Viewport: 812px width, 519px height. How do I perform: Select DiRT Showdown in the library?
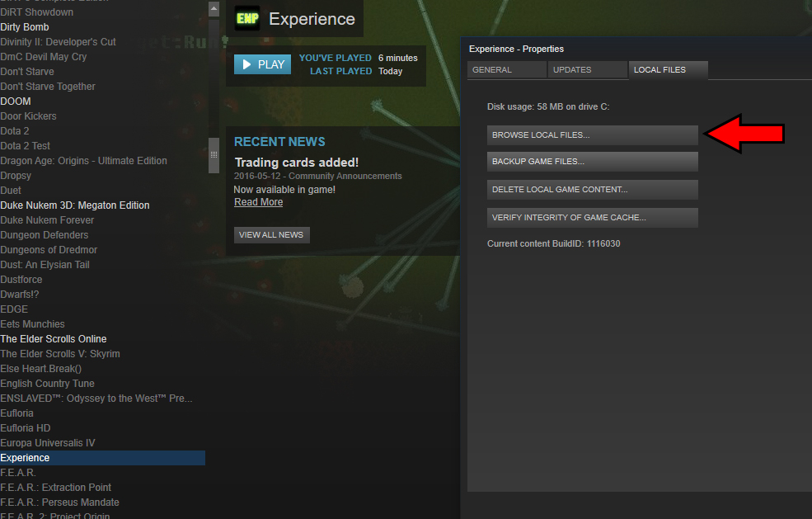[x=37, y=12]
